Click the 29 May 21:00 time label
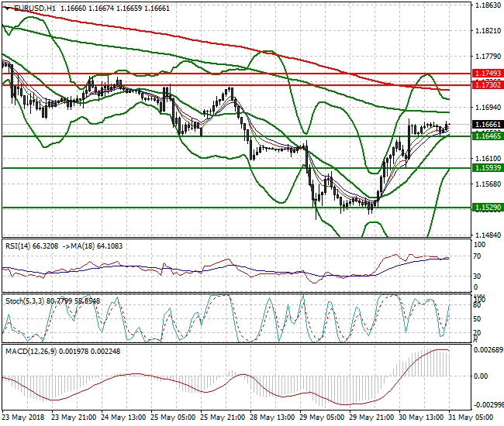The width and height of the screenshot is (504, 426). tap(372, 417)
